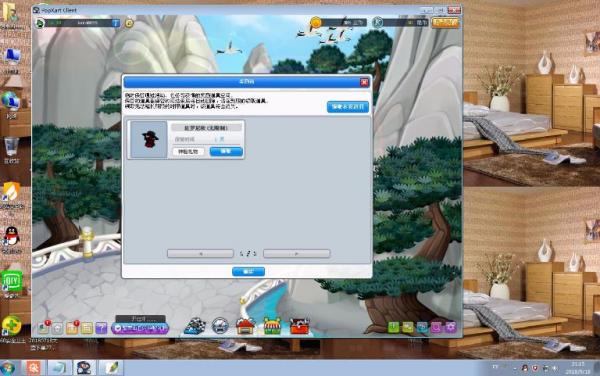Click the round teal K currency icon

click(x=378, y=23)
